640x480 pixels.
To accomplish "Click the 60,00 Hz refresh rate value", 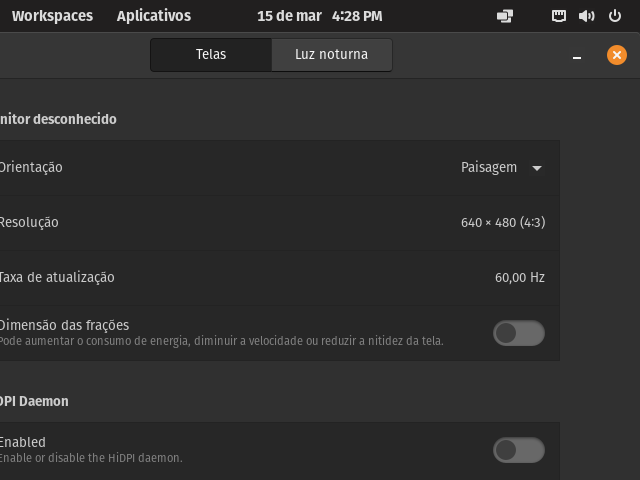I will point(519,277).
